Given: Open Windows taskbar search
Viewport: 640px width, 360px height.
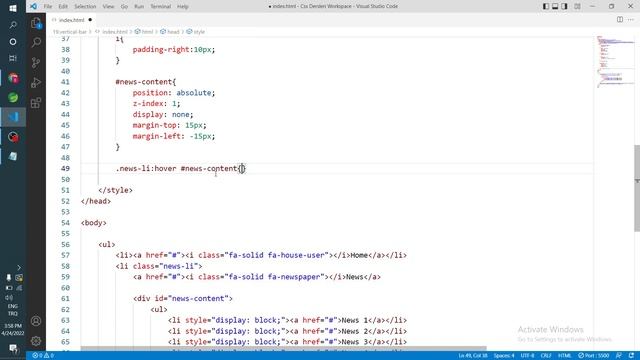Looking at the screenshot, I should (x=13, y=25).
